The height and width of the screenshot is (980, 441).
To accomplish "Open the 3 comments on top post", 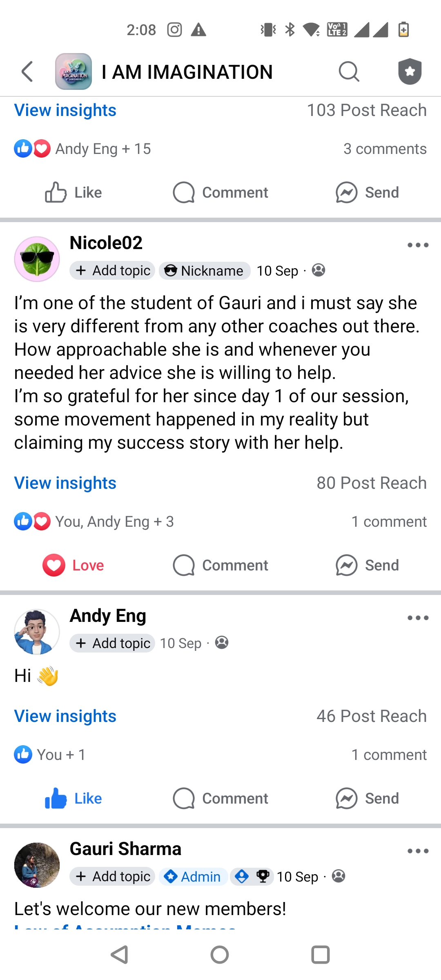I will click(385, 149).
